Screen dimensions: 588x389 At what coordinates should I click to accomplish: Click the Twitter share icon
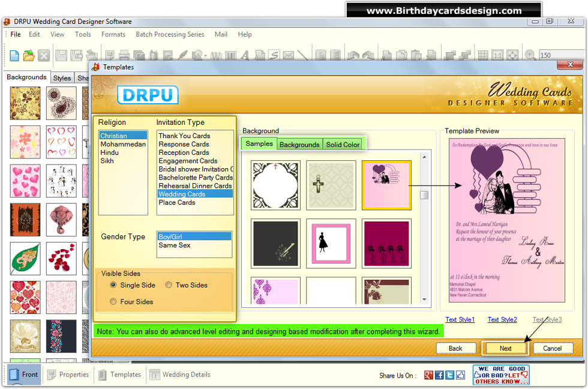pyautogui.click(x=449, y=375)
